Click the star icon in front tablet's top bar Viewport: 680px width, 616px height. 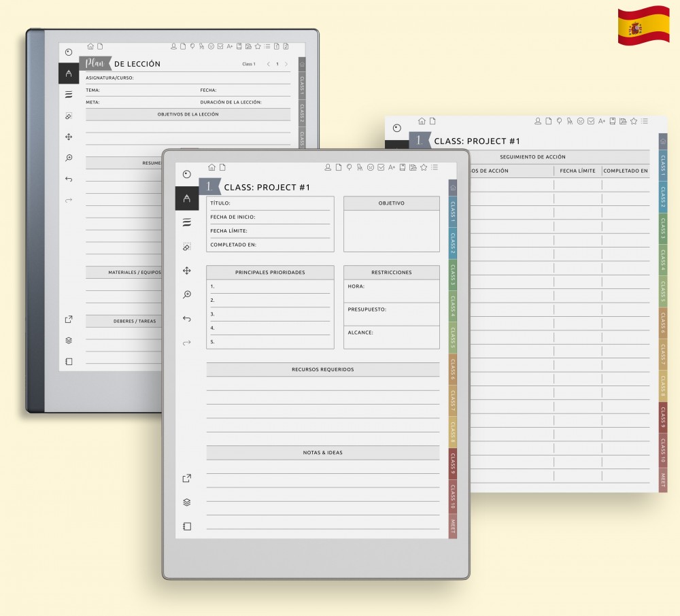[424, 167]
